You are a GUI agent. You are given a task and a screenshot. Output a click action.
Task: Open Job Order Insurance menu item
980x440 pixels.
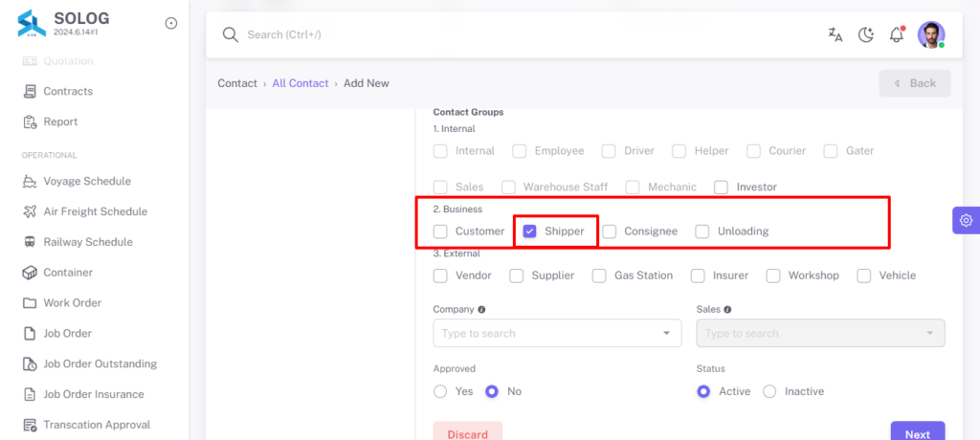pos(94,394)
